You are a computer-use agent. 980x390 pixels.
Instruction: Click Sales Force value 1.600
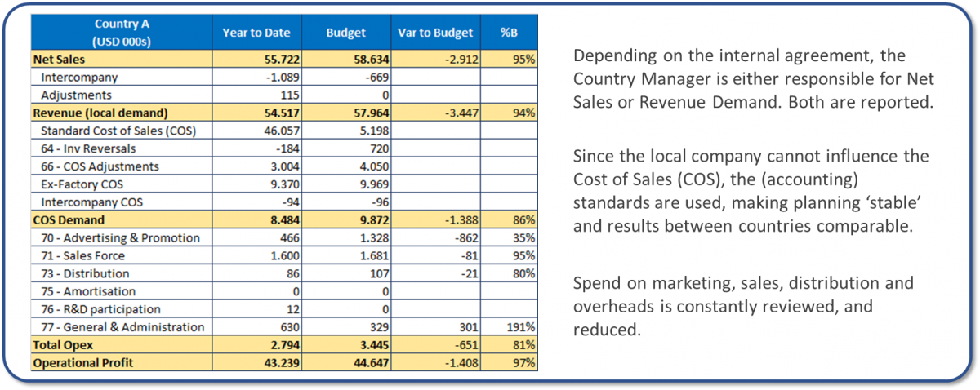284,256
